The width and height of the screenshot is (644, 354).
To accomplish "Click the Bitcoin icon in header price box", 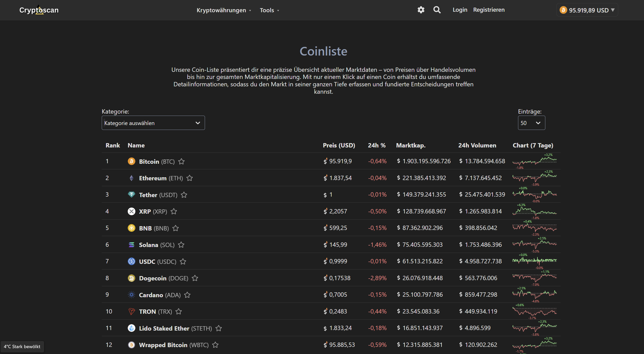I will [x=563, y=10].
